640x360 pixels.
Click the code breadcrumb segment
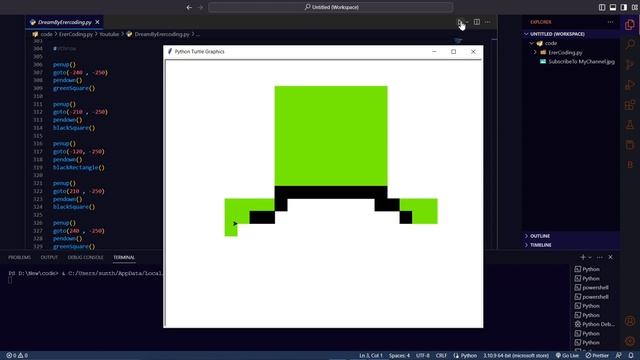[46, 34]
